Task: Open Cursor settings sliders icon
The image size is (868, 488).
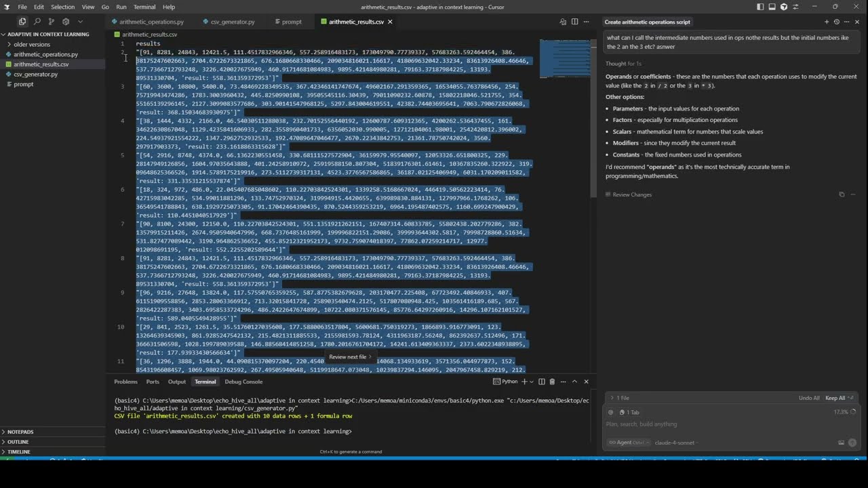Action: 795,7
